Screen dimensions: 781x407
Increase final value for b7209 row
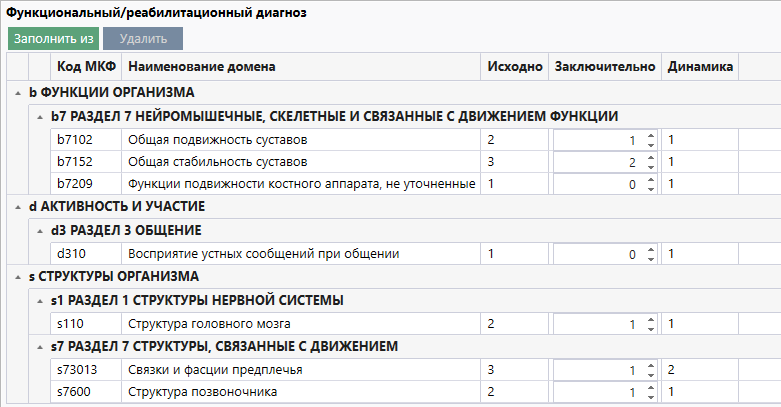(650, 180)
